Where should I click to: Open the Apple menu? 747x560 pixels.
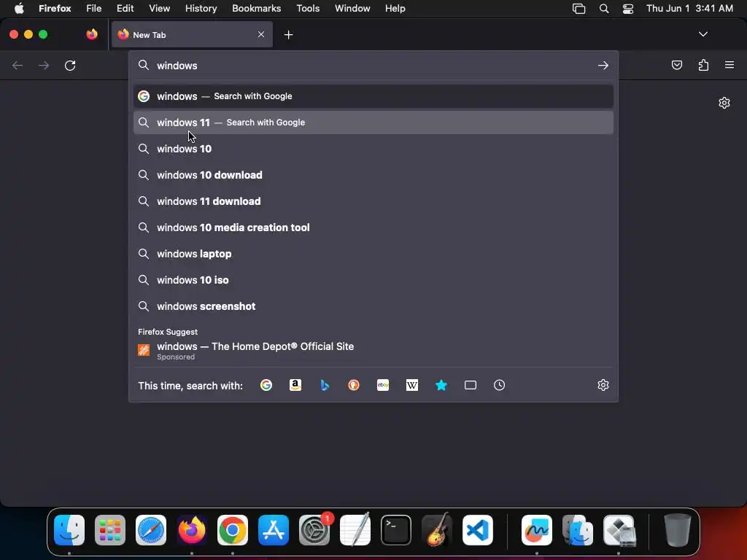pos(19,9)
